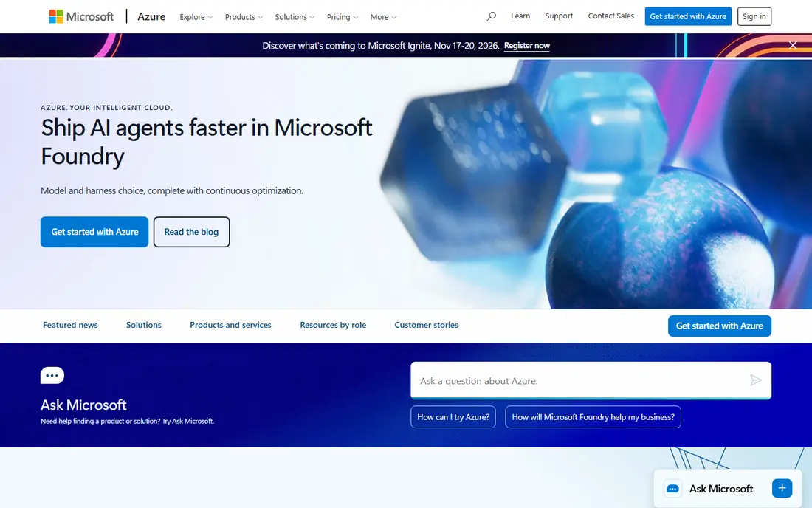The image size is (812, 508).
Task: Click header Get started with Azure button
Action: click(688, 16)
